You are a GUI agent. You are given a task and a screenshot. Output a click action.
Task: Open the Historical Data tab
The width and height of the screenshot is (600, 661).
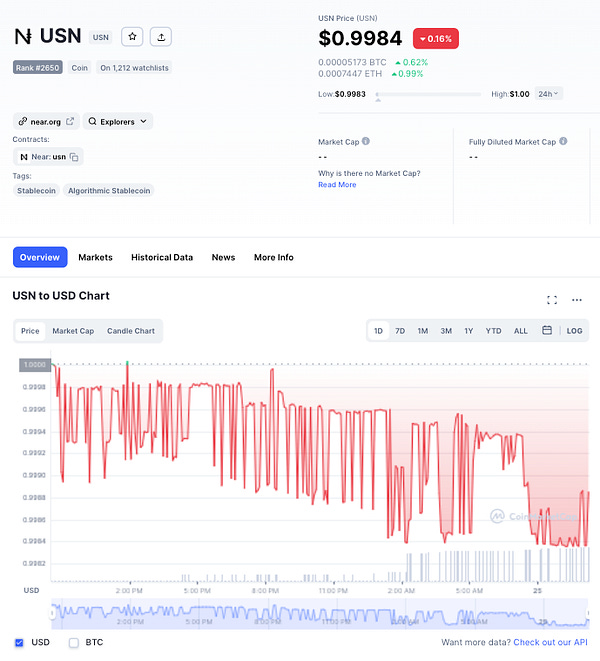(x=162, y=257)
